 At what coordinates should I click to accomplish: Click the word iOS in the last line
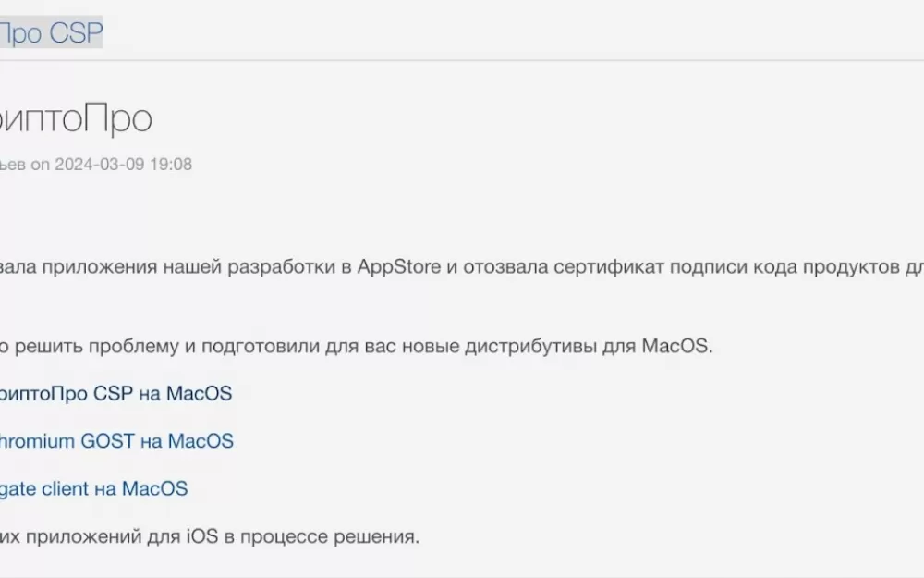point(202,536)
